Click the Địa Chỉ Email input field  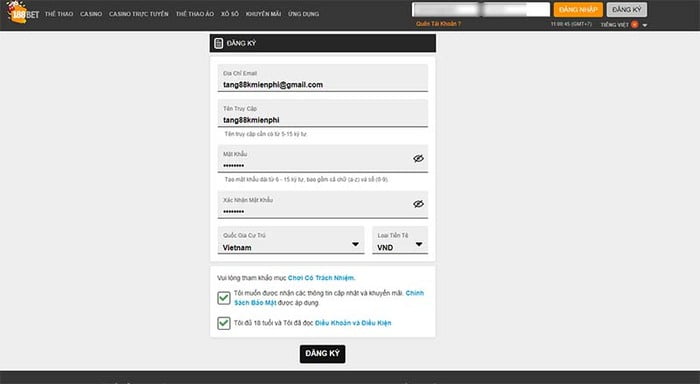click(x=323, y=78)
